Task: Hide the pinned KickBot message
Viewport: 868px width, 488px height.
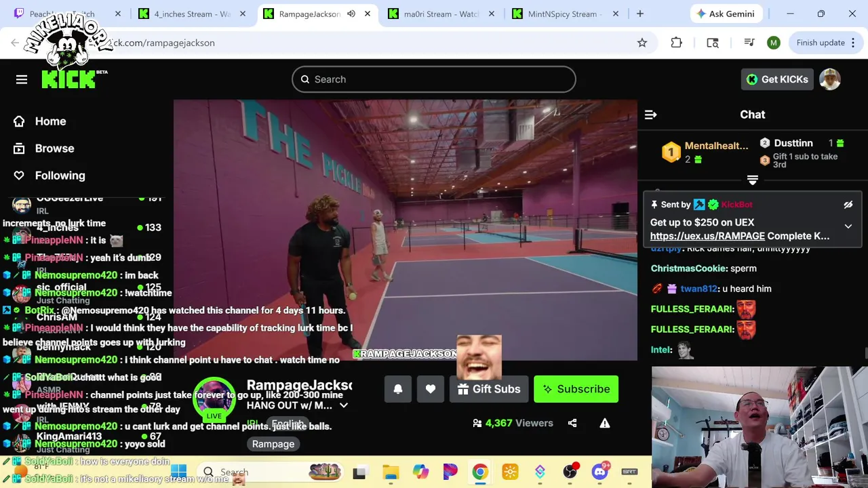Action: click(x=848, y=205)
